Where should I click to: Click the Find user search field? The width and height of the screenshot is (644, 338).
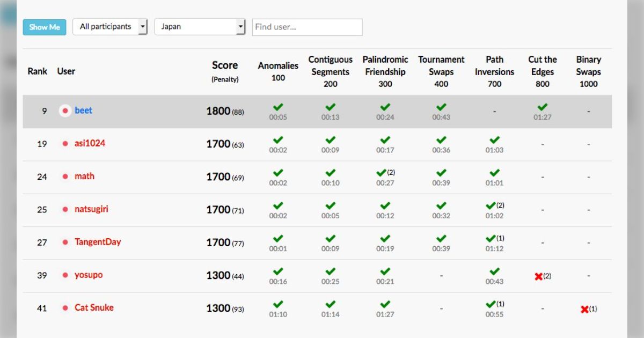[x=307, y=27]
